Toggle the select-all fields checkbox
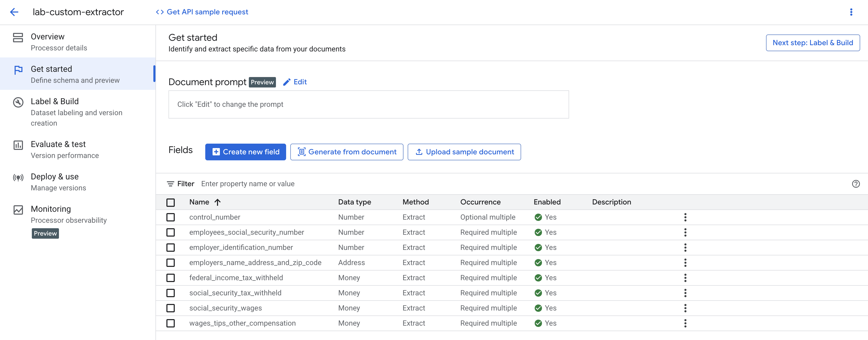The height and width of the screenshot is (340, 868). 171,202
